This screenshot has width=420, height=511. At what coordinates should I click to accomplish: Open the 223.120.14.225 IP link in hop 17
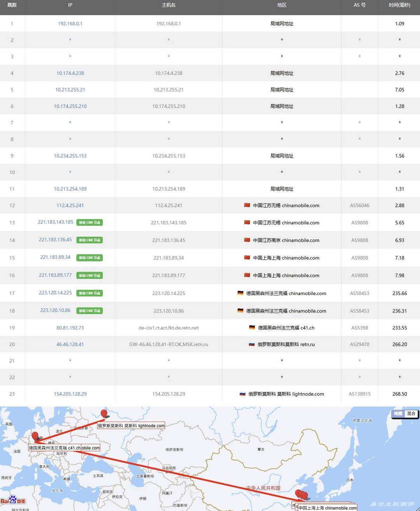[55, 293]
